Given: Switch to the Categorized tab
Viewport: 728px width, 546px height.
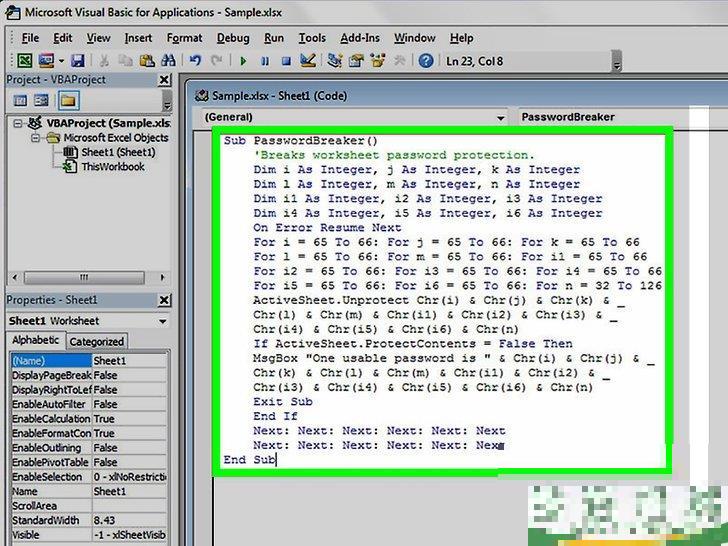Looking at the screenshot, I should pyautogui.click(x=97, y=341).
